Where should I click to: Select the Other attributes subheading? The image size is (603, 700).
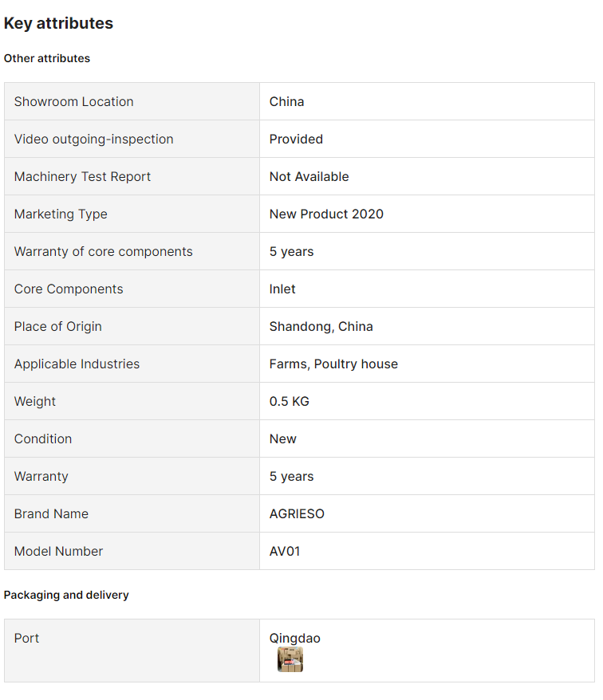[47, 58]
